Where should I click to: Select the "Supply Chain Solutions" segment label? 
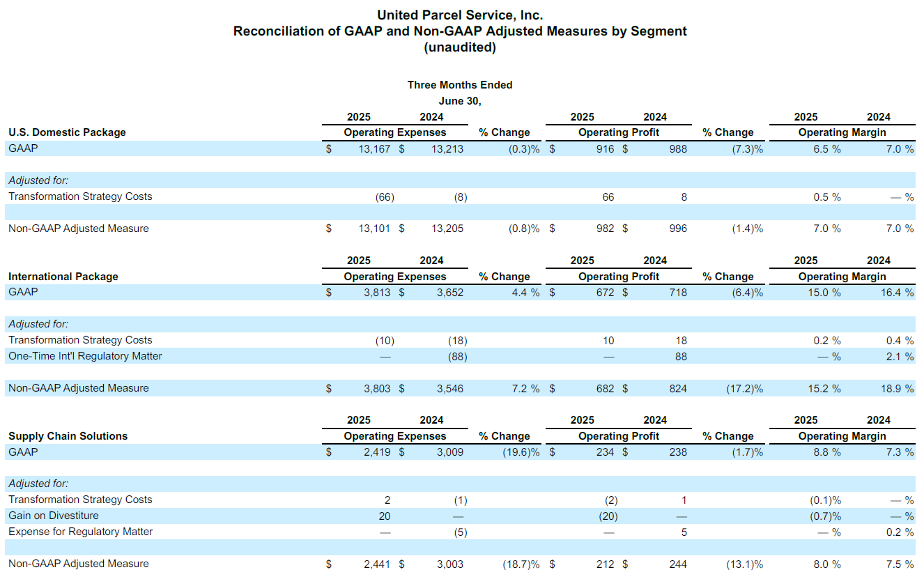[68, 436]
